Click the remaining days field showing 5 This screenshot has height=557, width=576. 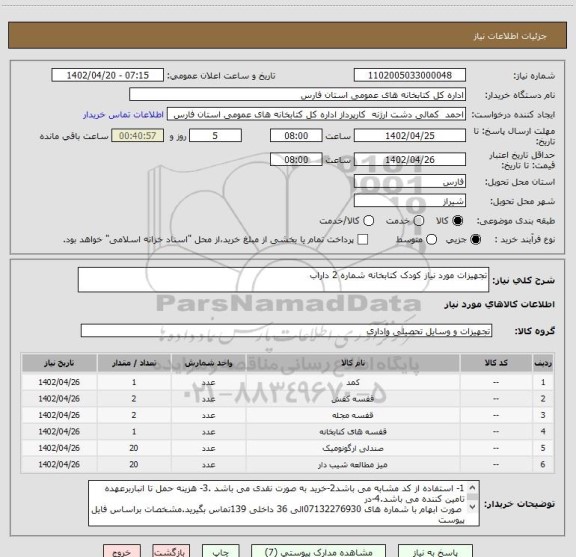215,136
